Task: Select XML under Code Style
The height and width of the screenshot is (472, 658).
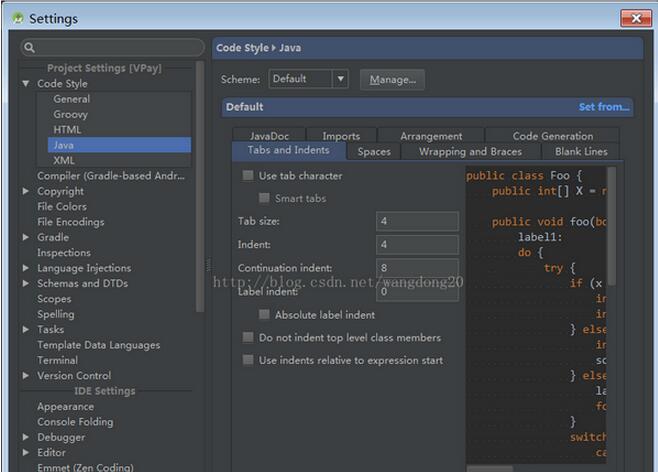Action: point(64,160)
